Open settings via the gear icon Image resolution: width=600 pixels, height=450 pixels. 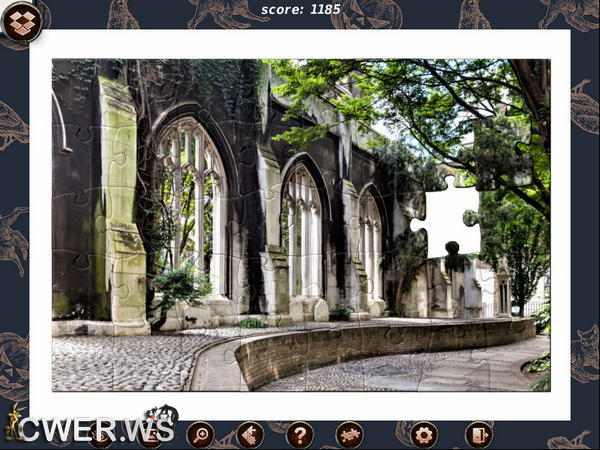(x=424, y=434)
